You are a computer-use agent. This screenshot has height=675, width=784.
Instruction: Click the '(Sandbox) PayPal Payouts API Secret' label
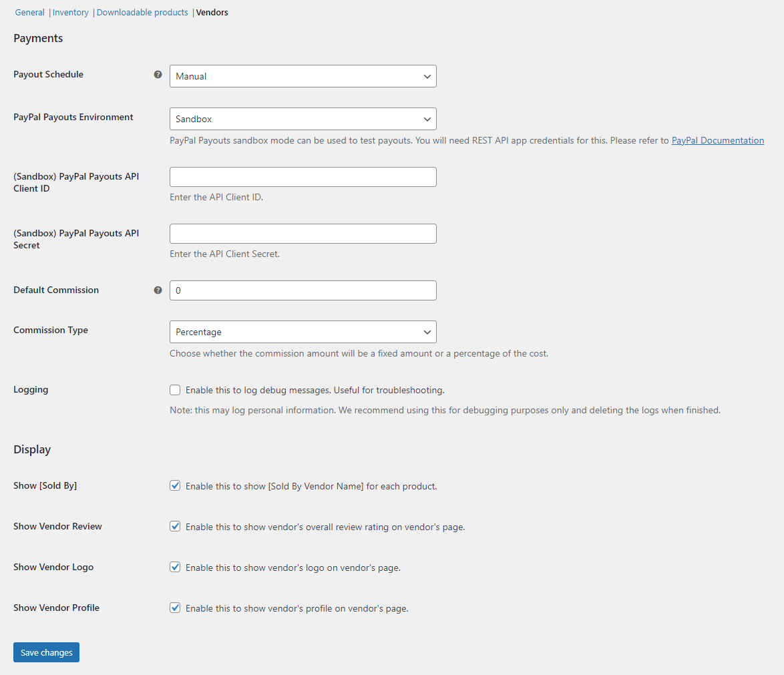point(76,239)
